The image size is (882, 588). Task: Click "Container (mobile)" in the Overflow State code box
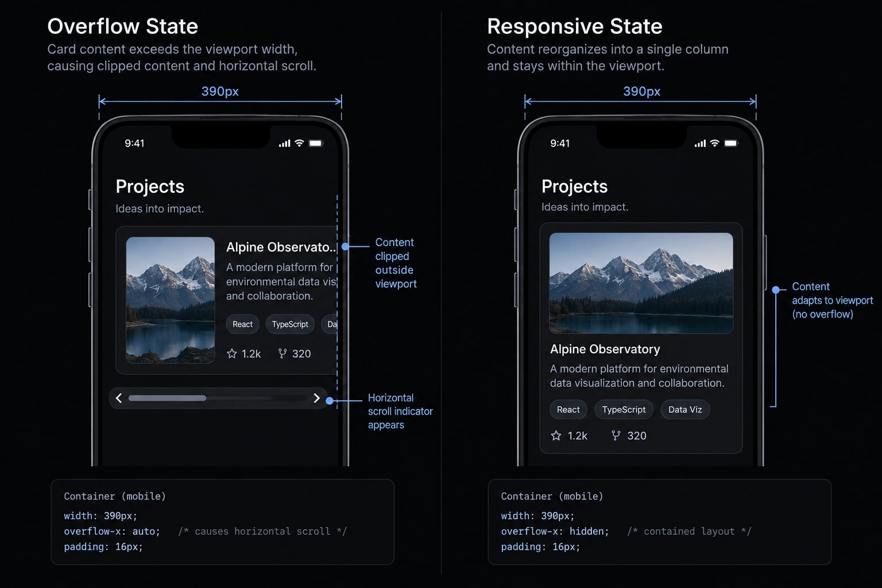[115, 496]
